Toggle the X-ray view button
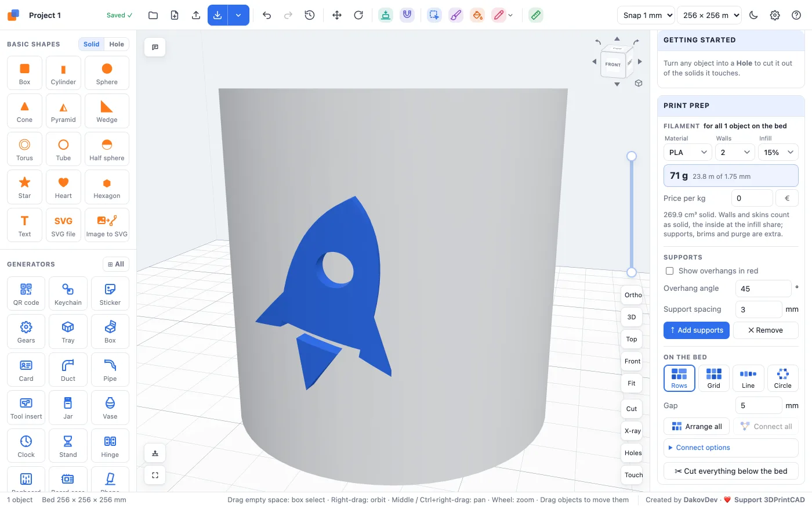Viewport: 812px width, 508px height. pos(632,431)
